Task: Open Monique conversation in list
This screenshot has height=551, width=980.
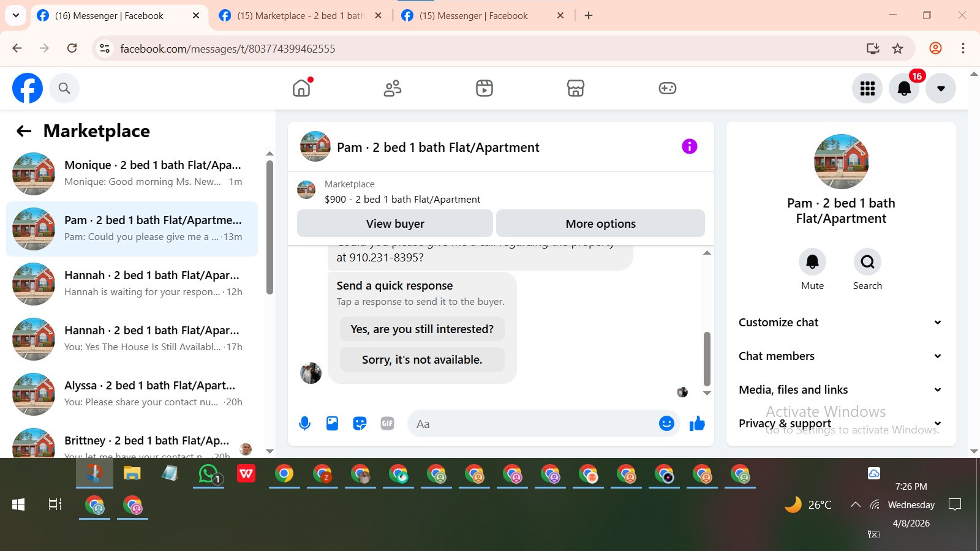Action: click(x=132, y=174)
